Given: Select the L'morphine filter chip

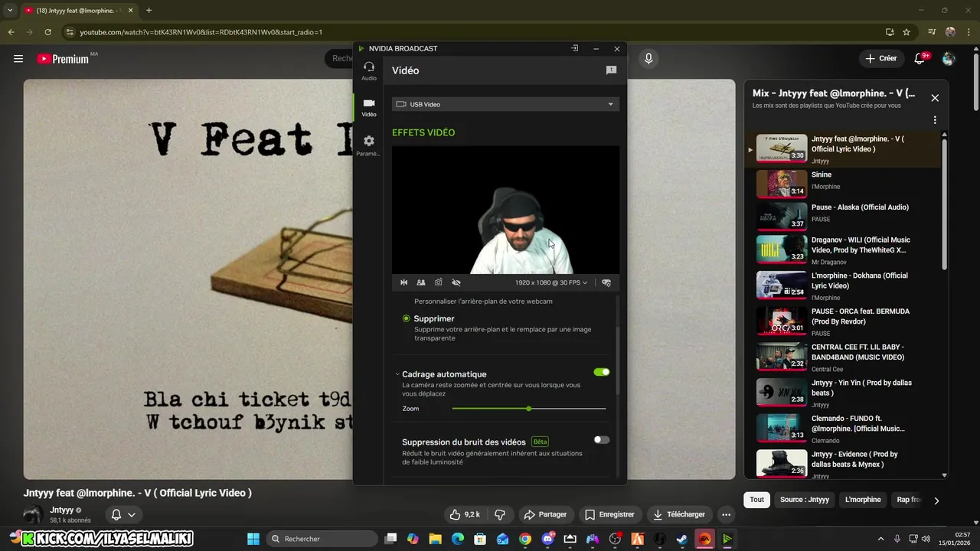Looking at the screenshot, I should (863, 500).
